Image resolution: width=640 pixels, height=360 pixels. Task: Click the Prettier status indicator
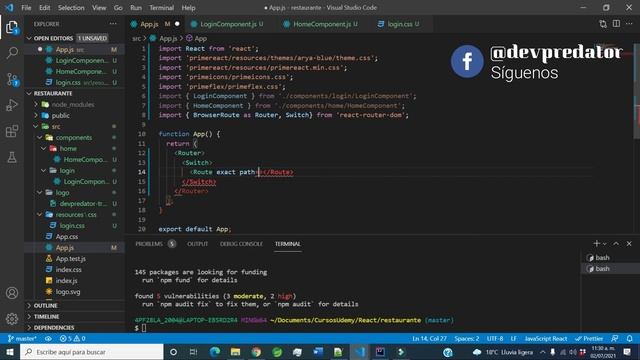(589, 338)
